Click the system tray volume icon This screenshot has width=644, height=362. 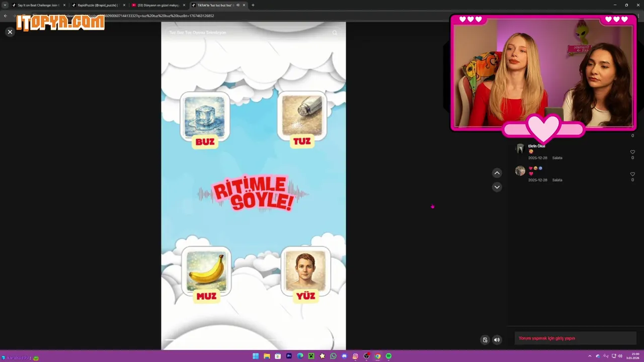point(620,356)
